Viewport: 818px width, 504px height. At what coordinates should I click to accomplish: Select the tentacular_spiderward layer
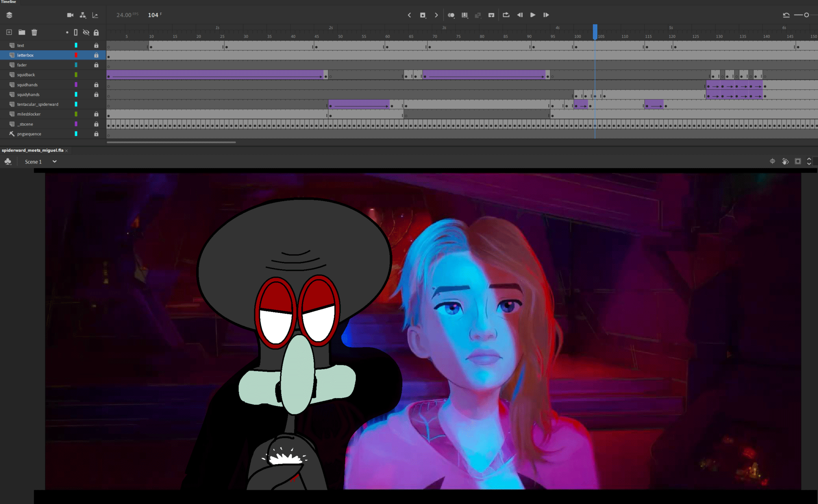pyautogui.click(x=37, y=104)
